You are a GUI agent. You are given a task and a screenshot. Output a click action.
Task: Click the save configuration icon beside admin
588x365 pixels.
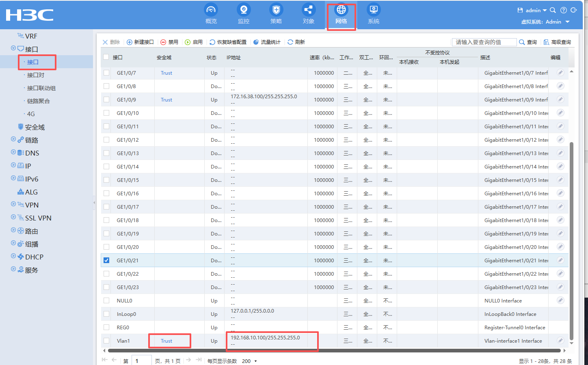click(520, 10)
